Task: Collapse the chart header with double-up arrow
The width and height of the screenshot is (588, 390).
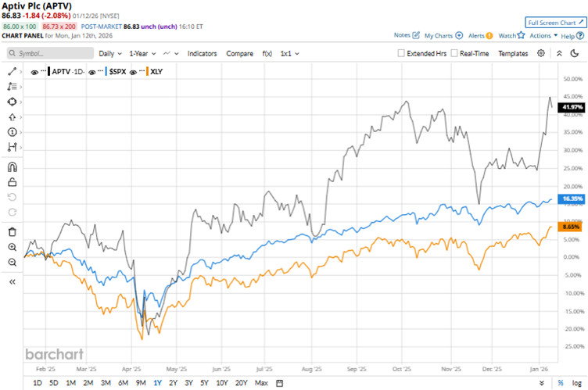Action: 559,53
